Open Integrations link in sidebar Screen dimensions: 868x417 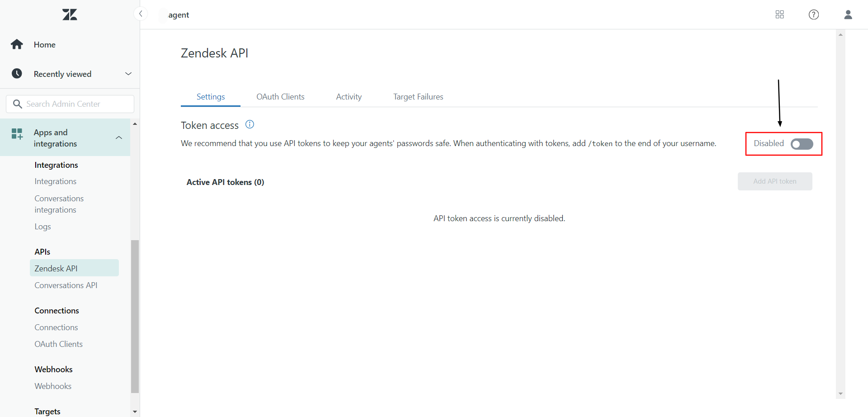[56, 181]
